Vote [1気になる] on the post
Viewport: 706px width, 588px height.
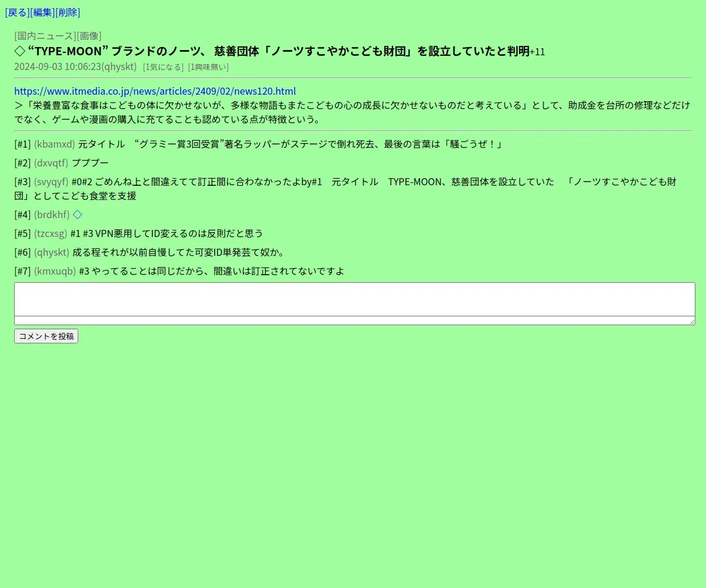click(x=163, y=67)
